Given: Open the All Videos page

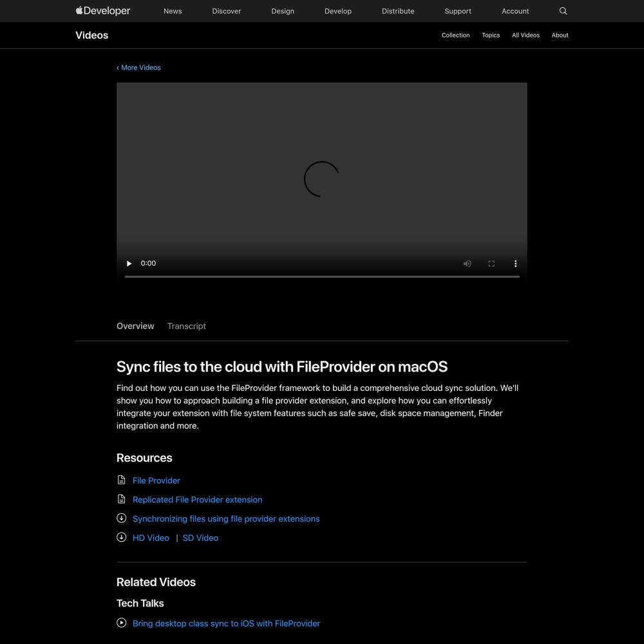Looking at the screenshot, I should [x=526, y=35].
